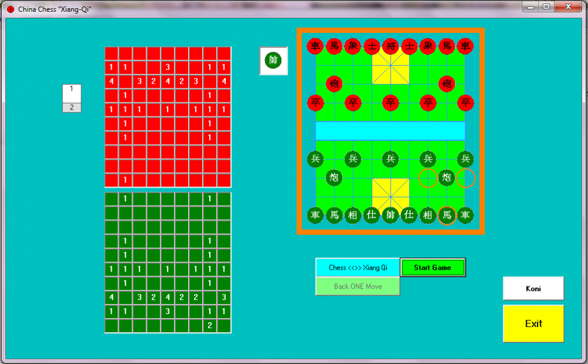Click the Koni button
The image size is (588, 364).
point(533,289)
